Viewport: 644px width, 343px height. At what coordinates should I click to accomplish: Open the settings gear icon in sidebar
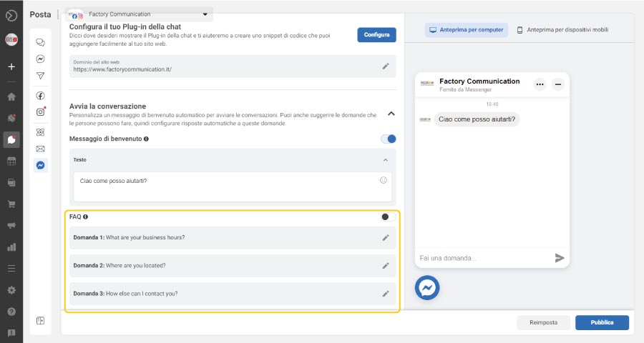(x=11, y=290)
